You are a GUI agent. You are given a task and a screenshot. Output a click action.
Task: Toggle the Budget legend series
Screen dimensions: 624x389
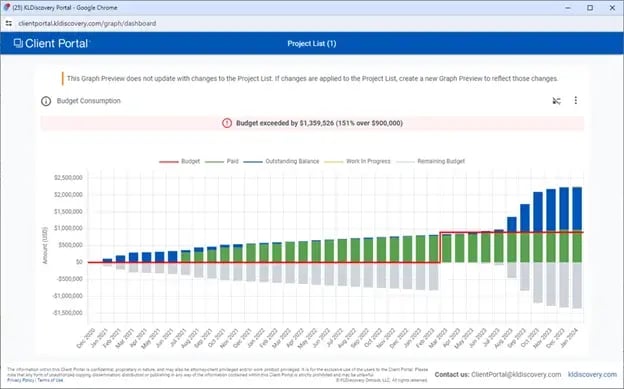[179, 161]
